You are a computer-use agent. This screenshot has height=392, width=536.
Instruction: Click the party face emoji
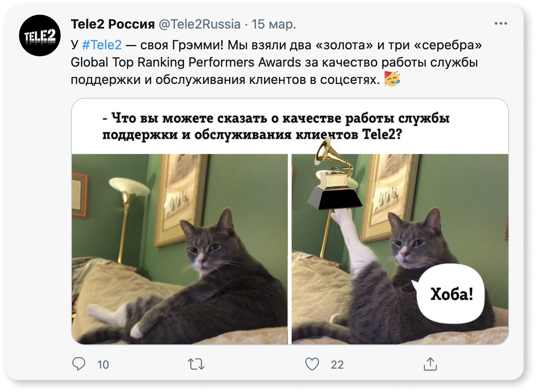(392, 79)
